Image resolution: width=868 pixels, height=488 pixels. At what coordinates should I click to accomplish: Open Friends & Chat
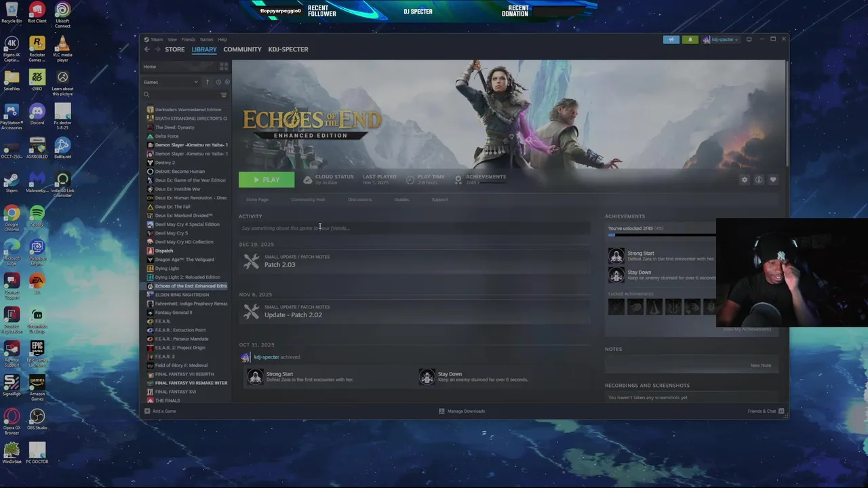point(766,411)
